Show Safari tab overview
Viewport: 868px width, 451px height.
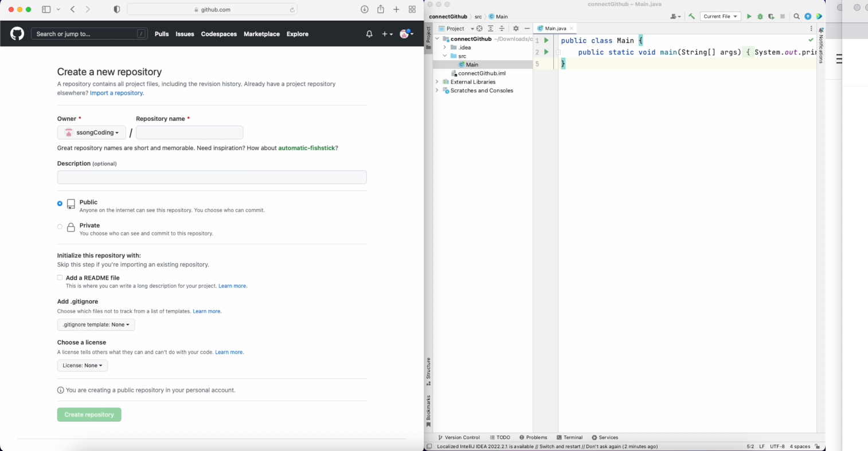[x=412, y=9]
